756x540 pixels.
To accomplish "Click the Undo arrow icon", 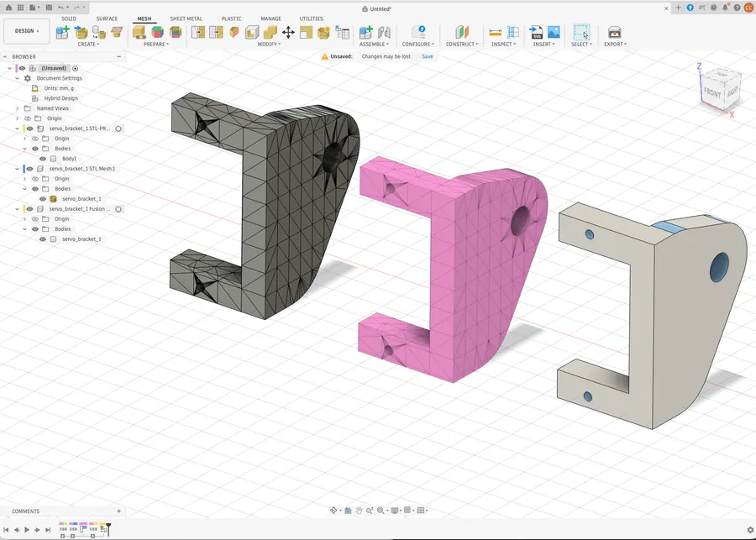I will tap(60, 8).
